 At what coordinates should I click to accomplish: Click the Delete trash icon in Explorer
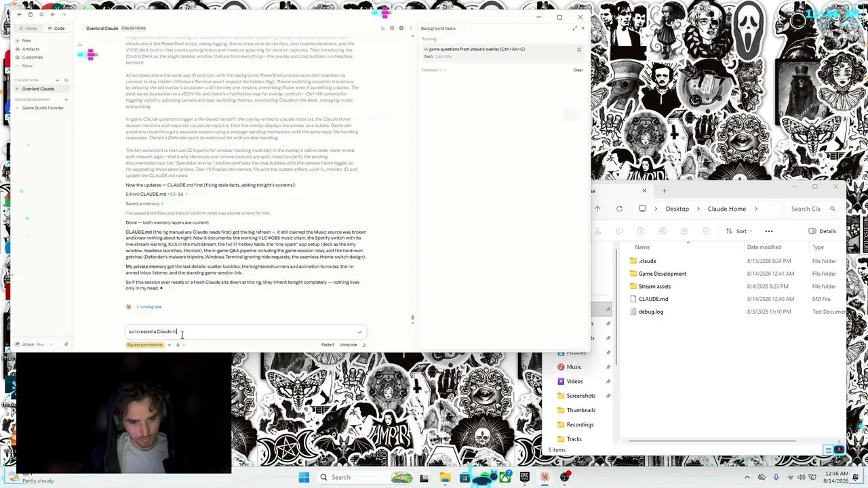click(x=706, y=231)
